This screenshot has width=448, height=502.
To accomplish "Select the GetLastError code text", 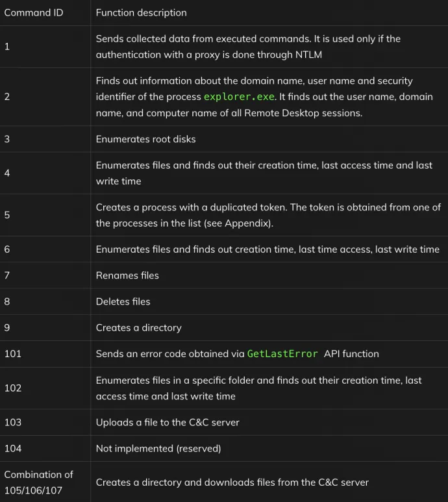I will pos(282,354).
